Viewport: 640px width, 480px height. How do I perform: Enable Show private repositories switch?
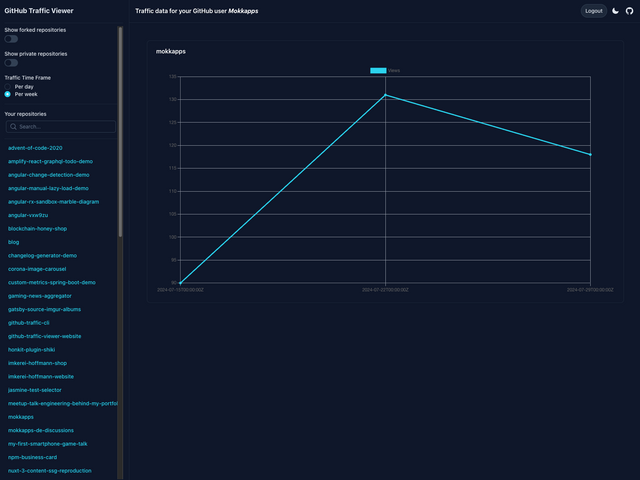[x=11, y=63]
